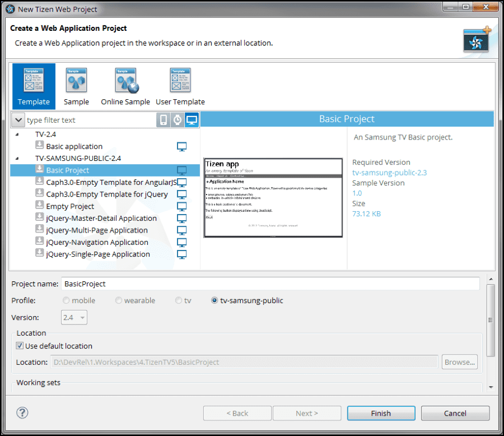
Task: Select the tv profile radio button
Action: tap(178, 300)
